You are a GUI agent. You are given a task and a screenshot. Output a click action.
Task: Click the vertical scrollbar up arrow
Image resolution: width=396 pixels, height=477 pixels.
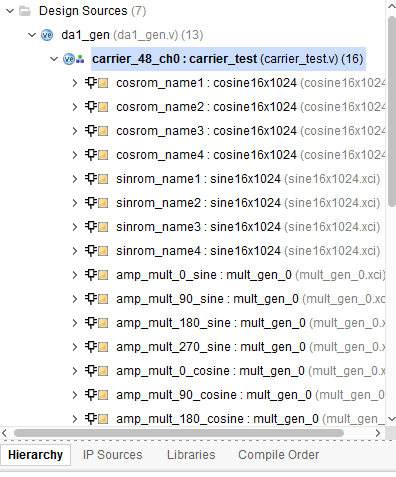pos(392,6)
